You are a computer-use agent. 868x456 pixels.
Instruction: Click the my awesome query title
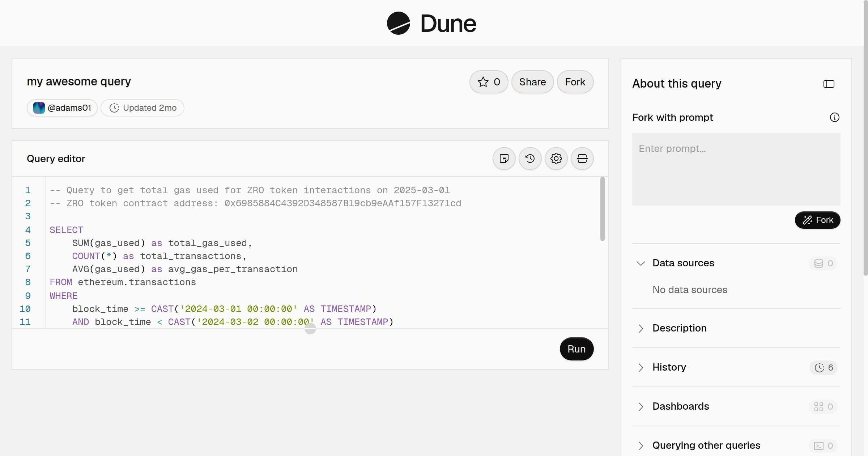pyautogui.click(x=79, y=81)
